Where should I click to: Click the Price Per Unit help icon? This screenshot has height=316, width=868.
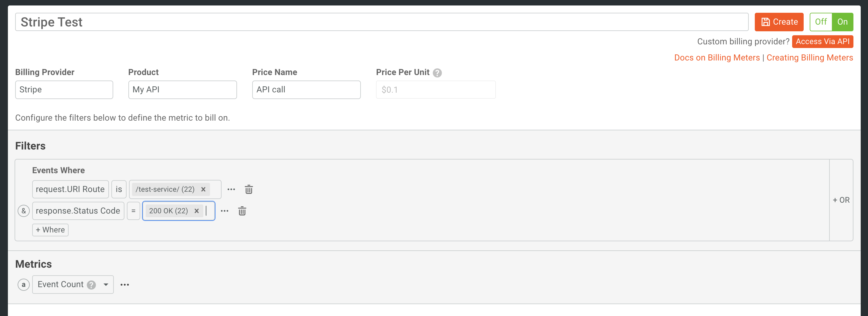click(x=437, y=73)
